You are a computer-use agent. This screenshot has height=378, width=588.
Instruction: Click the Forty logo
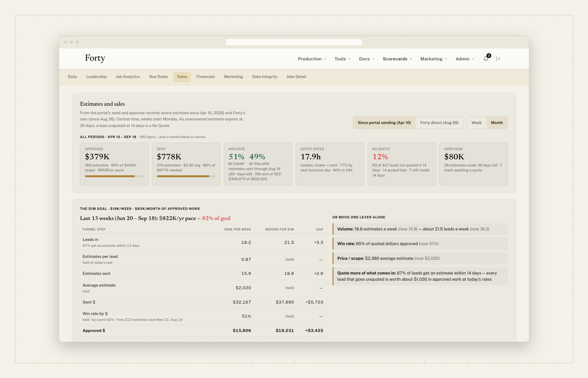[x=95, y=58]
